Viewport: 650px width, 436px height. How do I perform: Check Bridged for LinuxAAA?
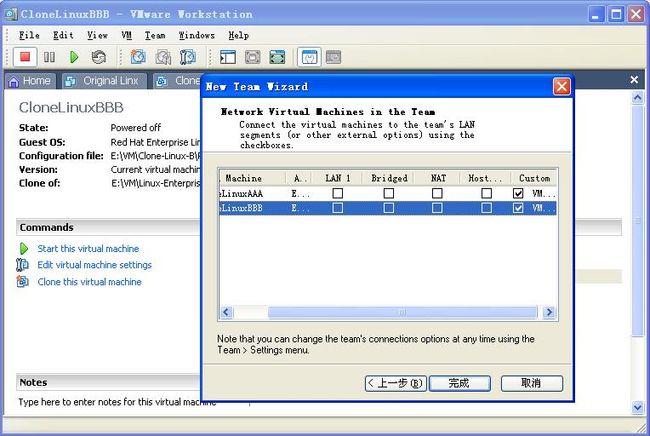[389, 194]
